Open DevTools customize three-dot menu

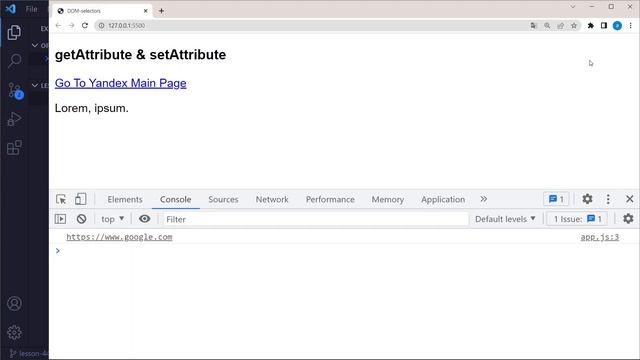(608, 199)
